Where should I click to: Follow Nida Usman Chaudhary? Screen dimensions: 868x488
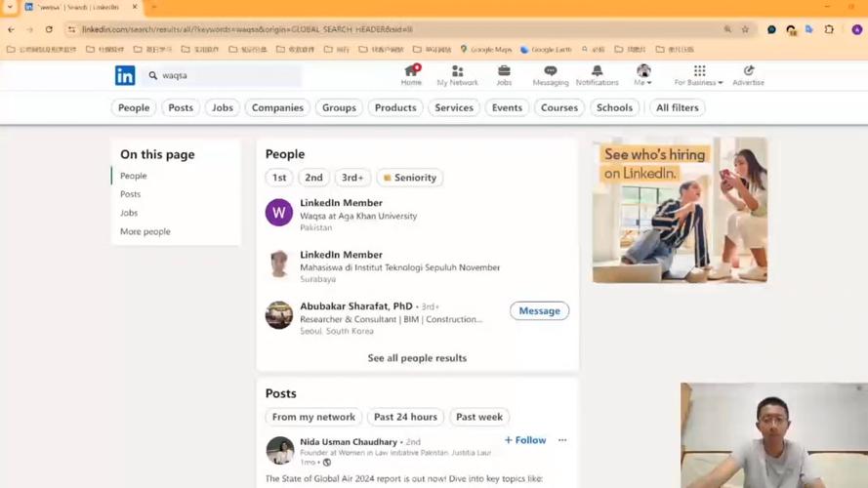[524, 440]
